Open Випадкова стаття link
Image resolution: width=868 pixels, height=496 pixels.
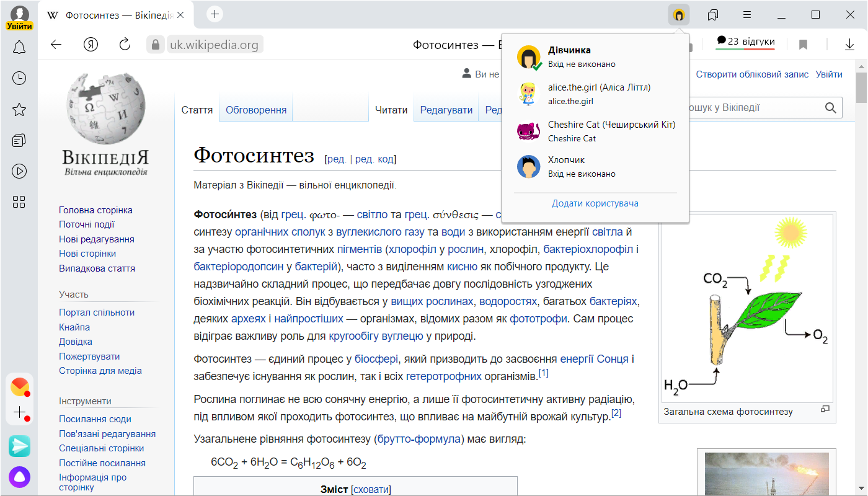(x=97, y=268)
